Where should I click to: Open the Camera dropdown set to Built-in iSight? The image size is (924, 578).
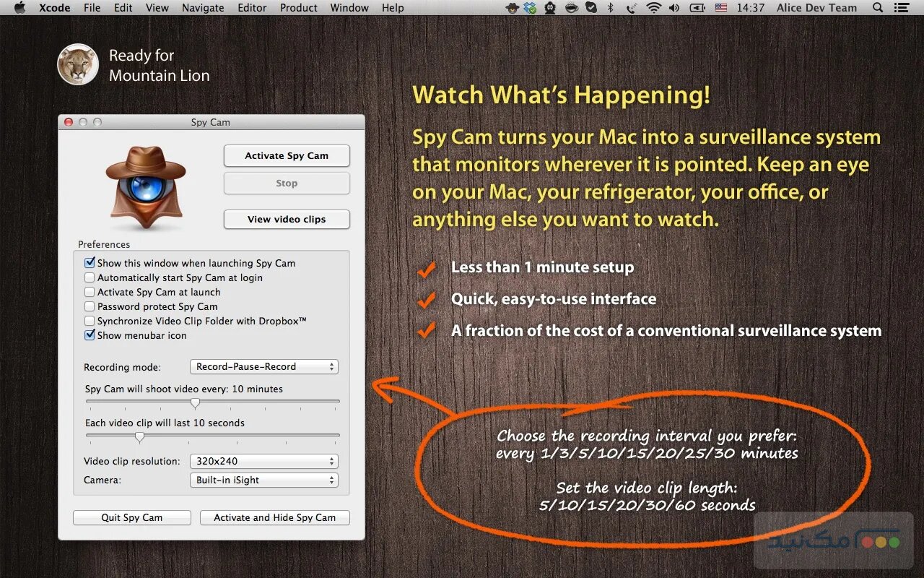click(x=264, y=480)
